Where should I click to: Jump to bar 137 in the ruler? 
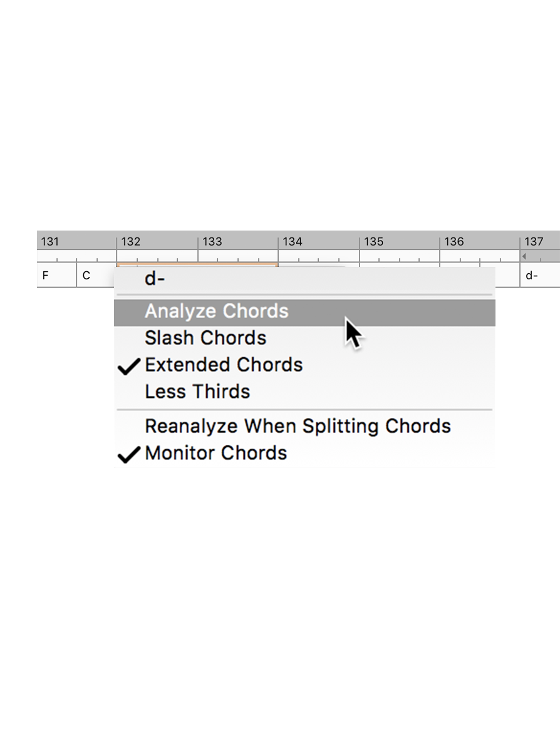click(x=534, y=242)
